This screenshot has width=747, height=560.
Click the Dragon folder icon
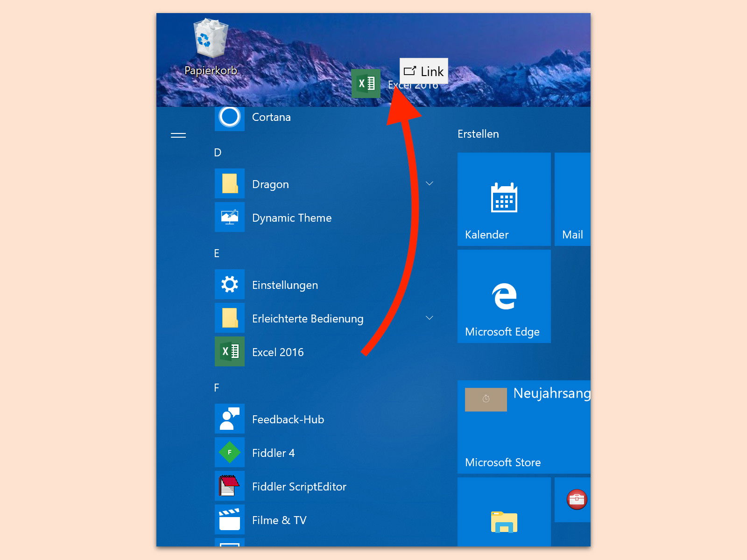[x=230, y=183]
